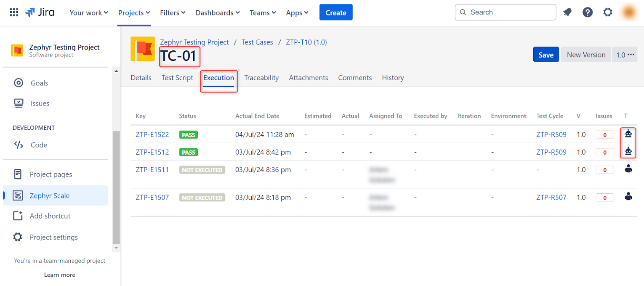Click the manual person icon for ZTP-E1511

coord(628,169)
